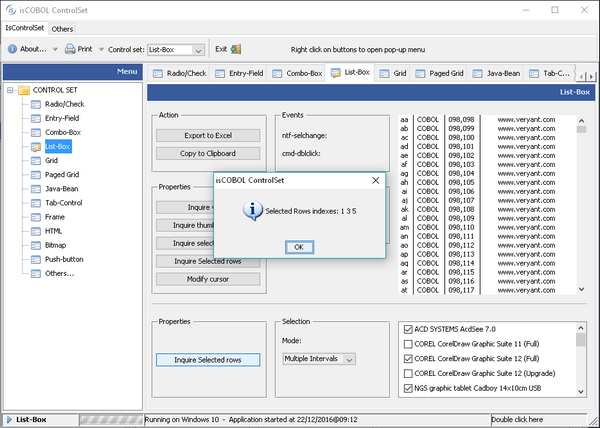600x428 pixels.
Task: Click the HTML item icon in tree
Action: click(x=36, y=230)
